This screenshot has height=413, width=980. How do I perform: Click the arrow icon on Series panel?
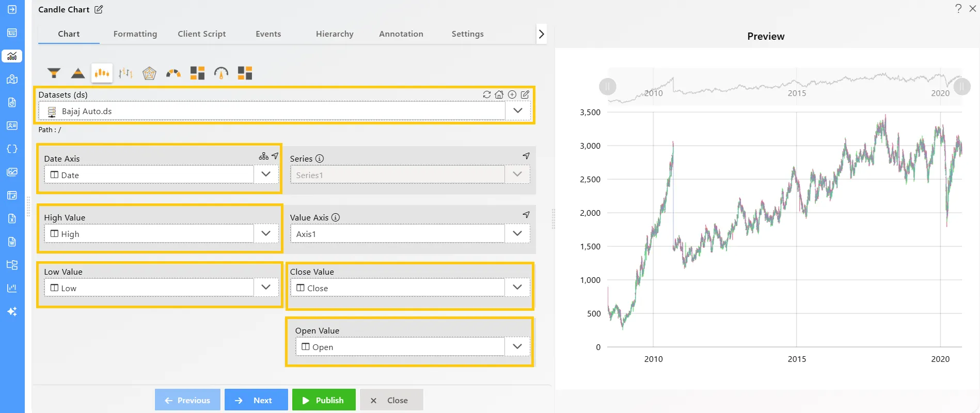(x=526, y=156)
